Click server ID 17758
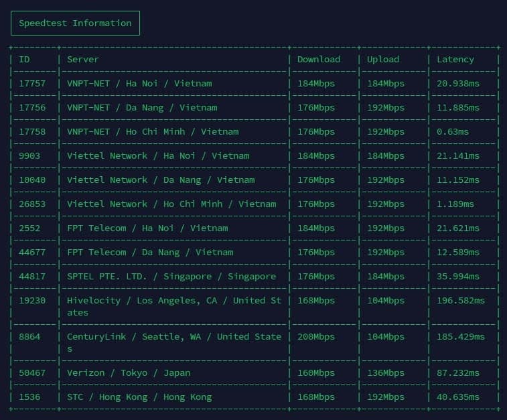Screen dimensions: 507x420 [x=32, y=132]
